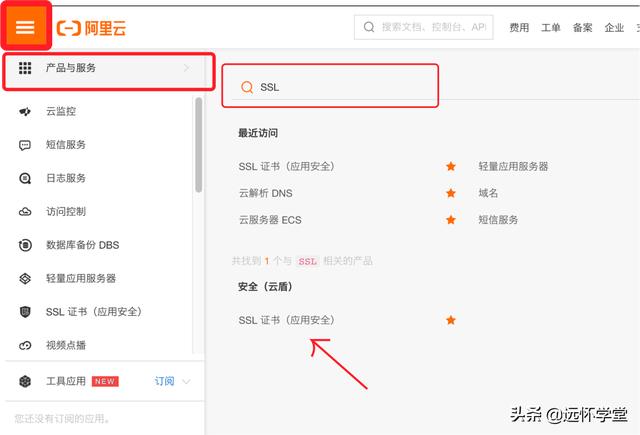The height and width of the screenshot is (435, 640).
Task: Click the sidebar vertical scrollbar
Action: point(199,144)
